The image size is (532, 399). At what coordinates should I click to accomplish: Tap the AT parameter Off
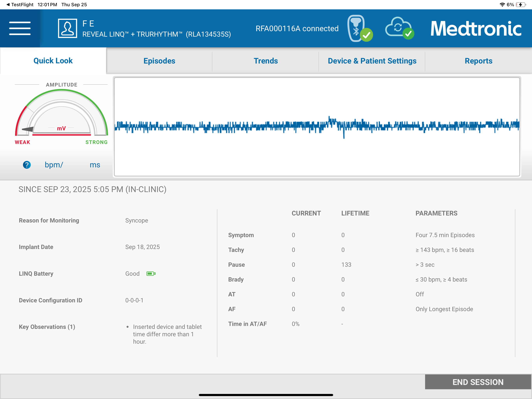(x=420, y=294)
